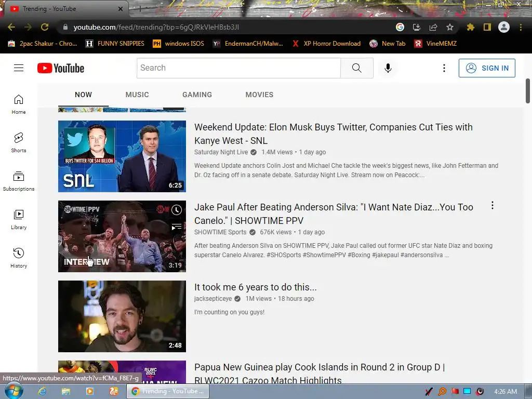Add Jake Paul video to queue
This screenshot has height=399, width=532.
pos(177,227)
